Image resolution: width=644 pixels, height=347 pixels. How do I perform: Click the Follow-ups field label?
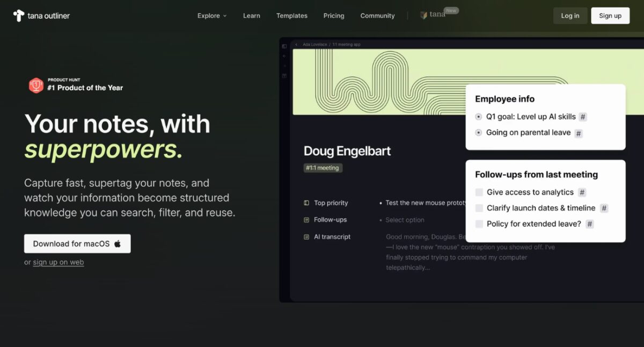click(331, 220)
